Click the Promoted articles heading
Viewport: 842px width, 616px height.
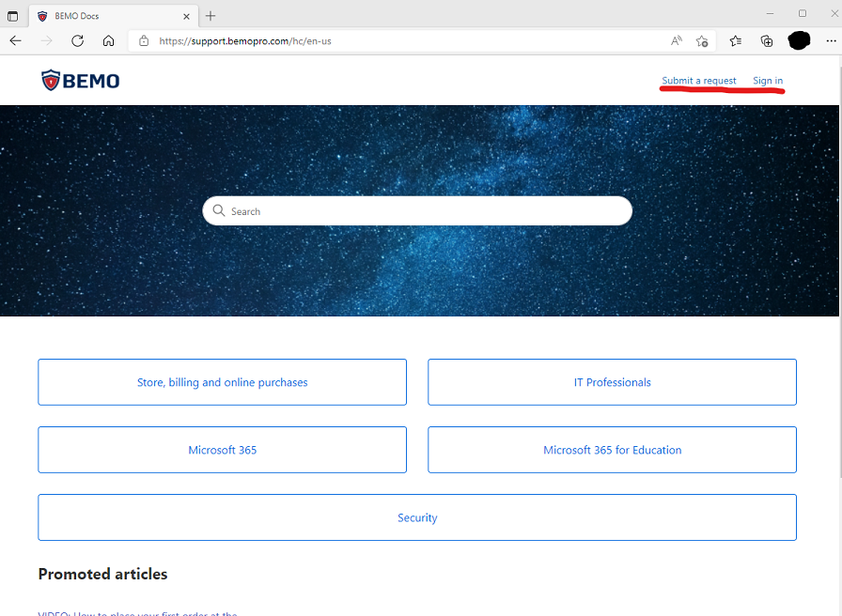coord(102,574)
